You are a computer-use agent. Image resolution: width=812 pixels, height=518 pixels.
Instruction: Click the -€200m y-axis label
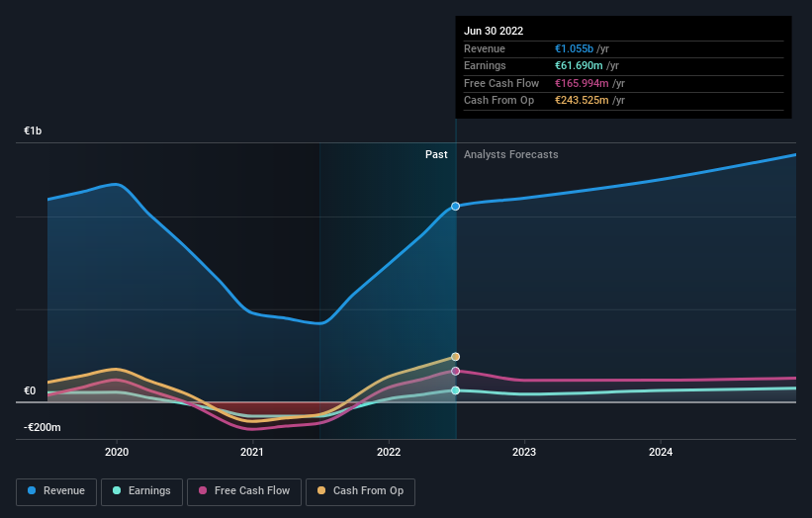pyautogui.click(x=42, y=427)
